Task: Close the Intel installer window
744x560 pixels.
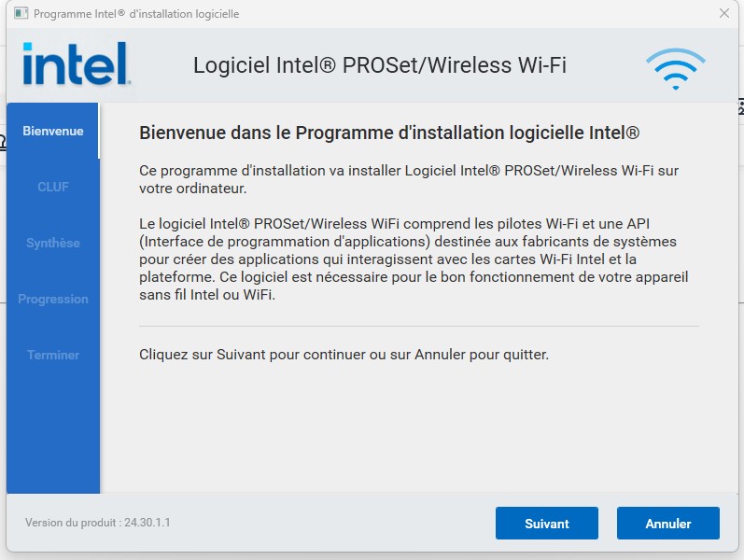Action: click(724, 14)
